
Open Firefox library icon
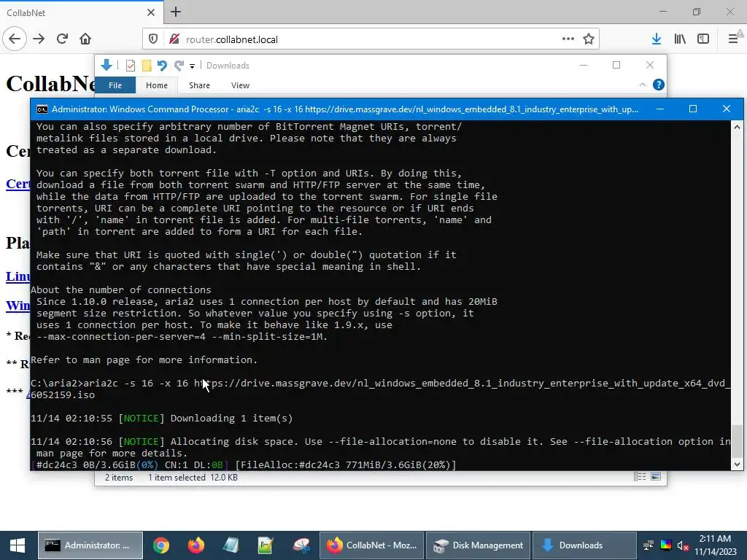click(680, 39)
